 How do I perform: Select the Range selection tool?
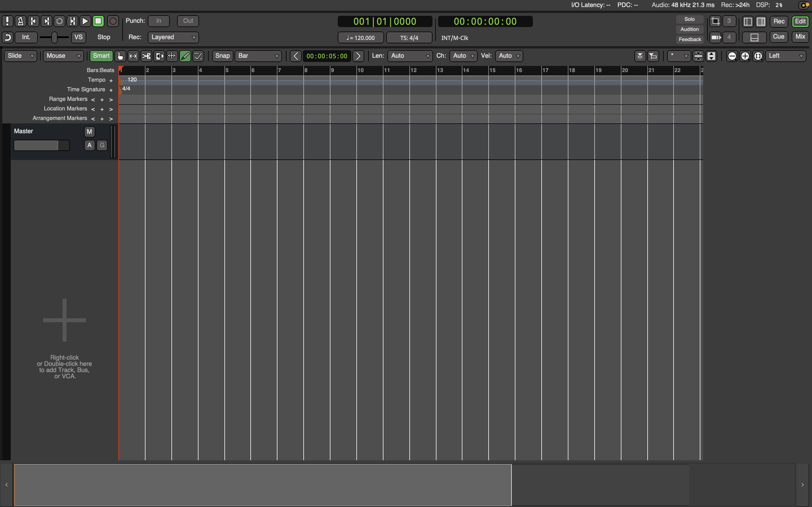133,56
